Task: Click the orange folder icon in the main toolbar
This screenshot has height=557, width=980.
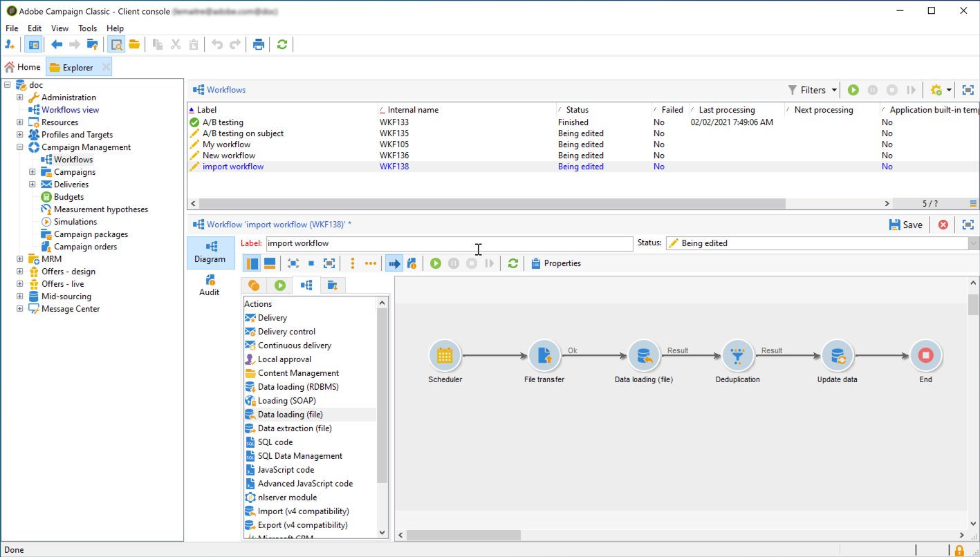Action: (x=134, y=44)
